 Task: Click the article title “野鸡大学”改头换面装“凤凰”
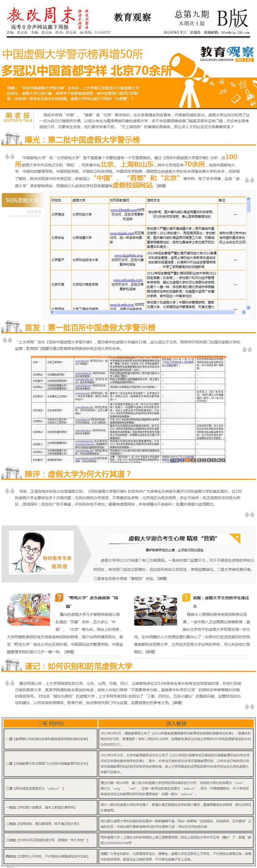92,602
